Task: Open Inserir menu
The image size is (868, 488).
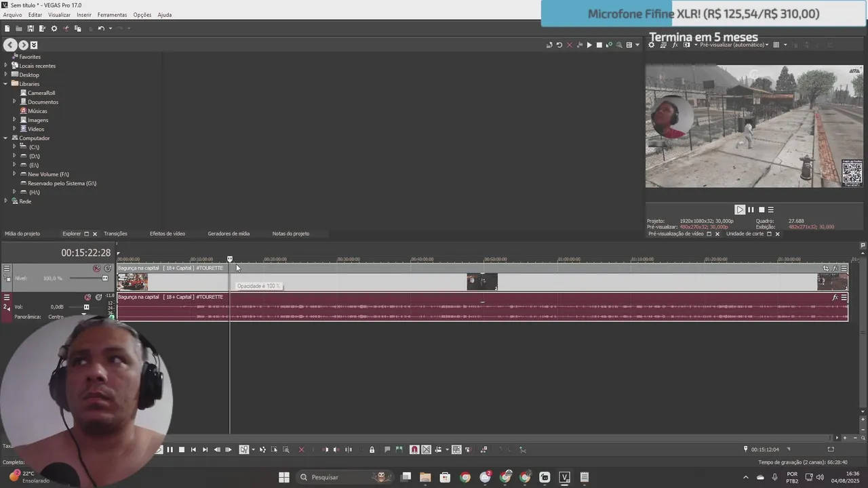Action: click(x=84, y=15)
